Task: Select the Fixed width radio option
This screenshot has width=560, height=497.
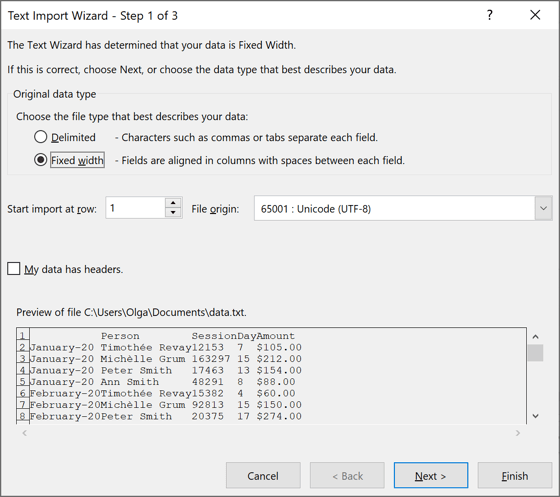Action: tap(40, 160)
